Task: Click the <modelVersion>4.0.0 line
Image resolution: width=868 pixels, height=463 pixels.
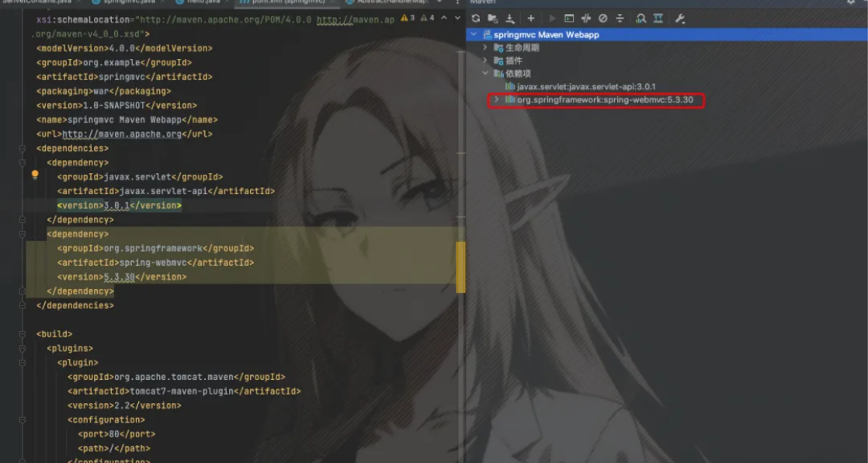Action: click(124, 48)
